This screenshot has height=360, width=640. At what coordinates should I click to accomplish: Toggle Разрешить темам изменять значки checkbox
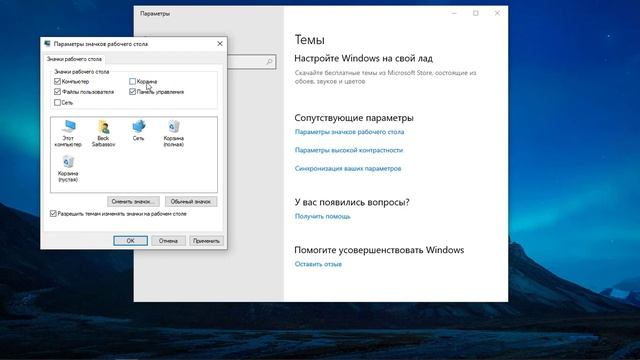53,213
